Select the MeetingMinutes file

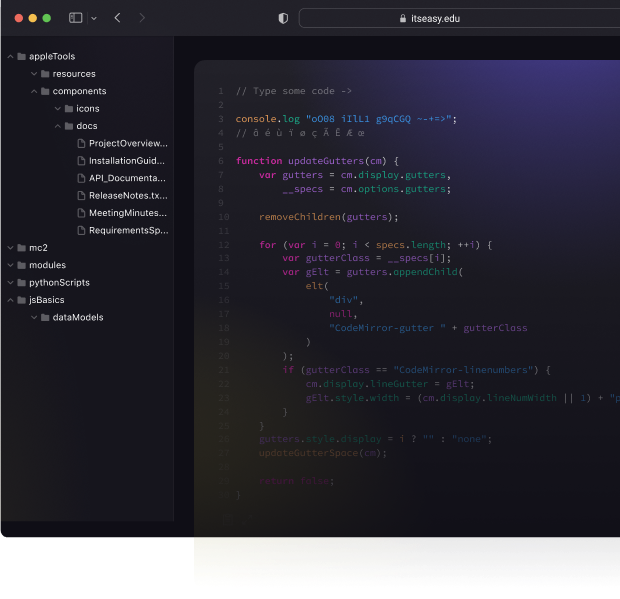click(127, 213)
